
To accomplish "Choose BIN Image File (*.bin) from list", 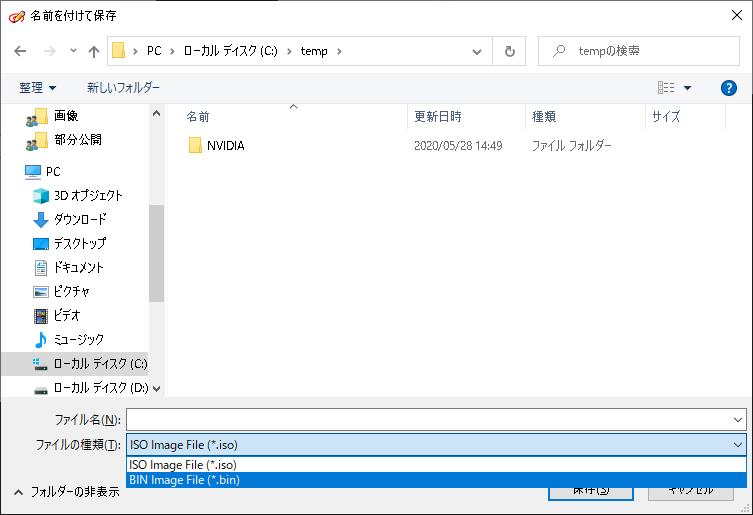I will point(437,479).
